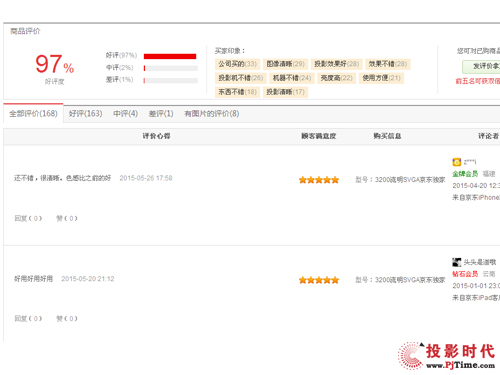Image resolution: width=500 pixels, height=375 pixels.
Task: Select the 亮度高(22) impression tag
Action: pyautogui.click(x=336, y=78)
